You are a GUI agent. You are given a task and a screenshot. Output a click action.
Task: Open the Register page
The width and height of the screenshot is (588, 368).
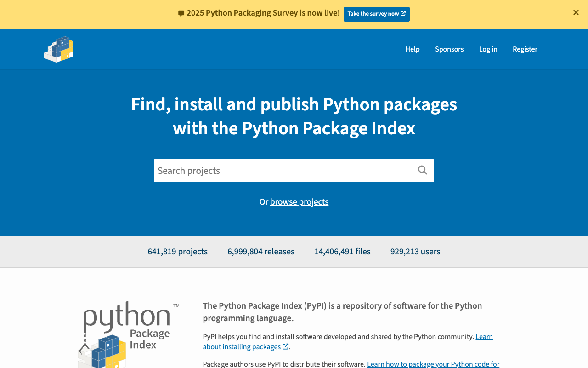[x=525, y=49]
